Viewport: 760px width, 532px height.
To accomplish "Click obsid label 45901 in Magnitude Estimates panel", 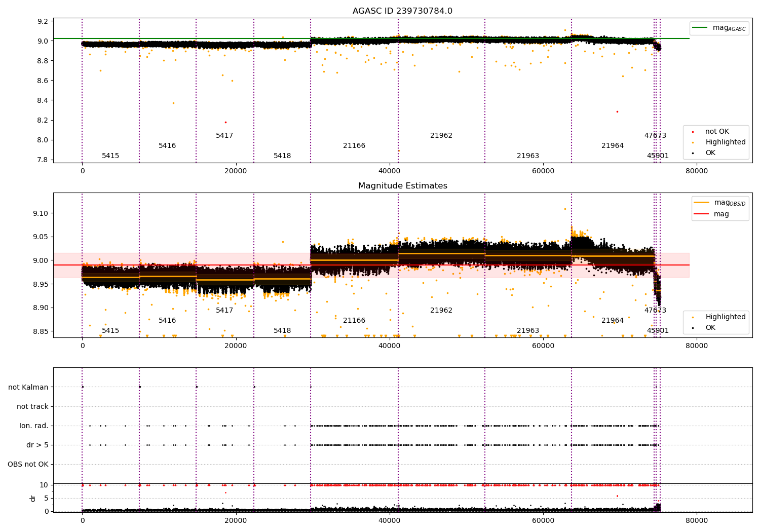I will click(658, 331).
